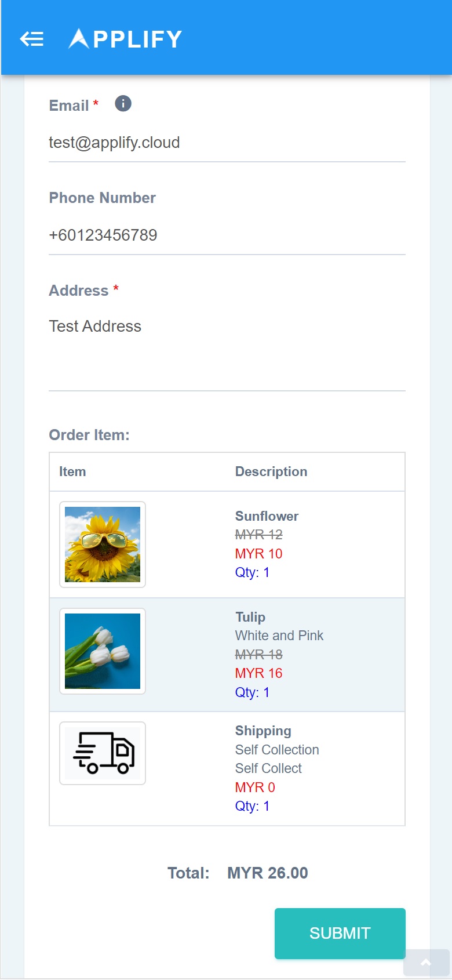Viewport: 452px width, 980px height.
Task: Click the Item column header
Action: pyautogui.click(x=72, y=471)
